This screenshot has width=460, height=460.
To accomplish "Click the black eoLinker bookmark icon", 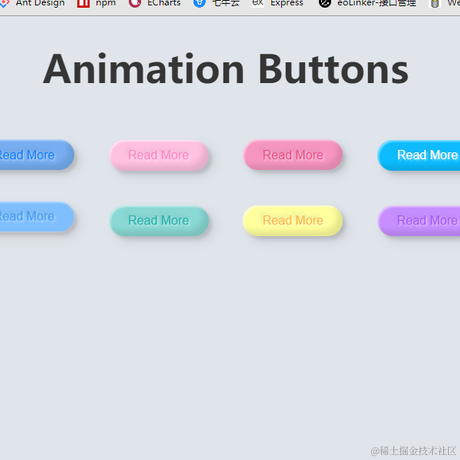I will pos(325,3).
